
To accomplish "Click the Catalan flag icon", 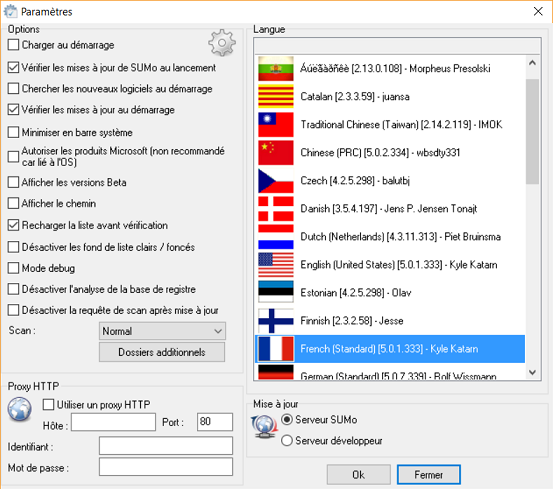I will click(275, 96).
